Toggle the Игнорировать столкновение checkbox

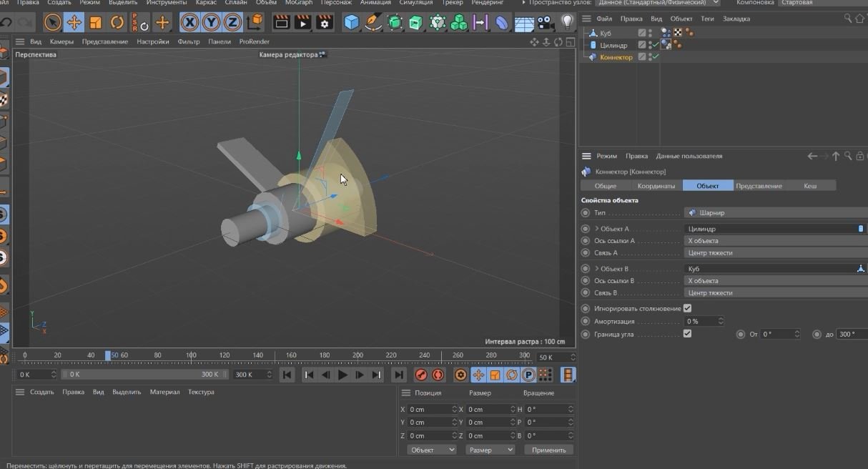coord(687,308)
